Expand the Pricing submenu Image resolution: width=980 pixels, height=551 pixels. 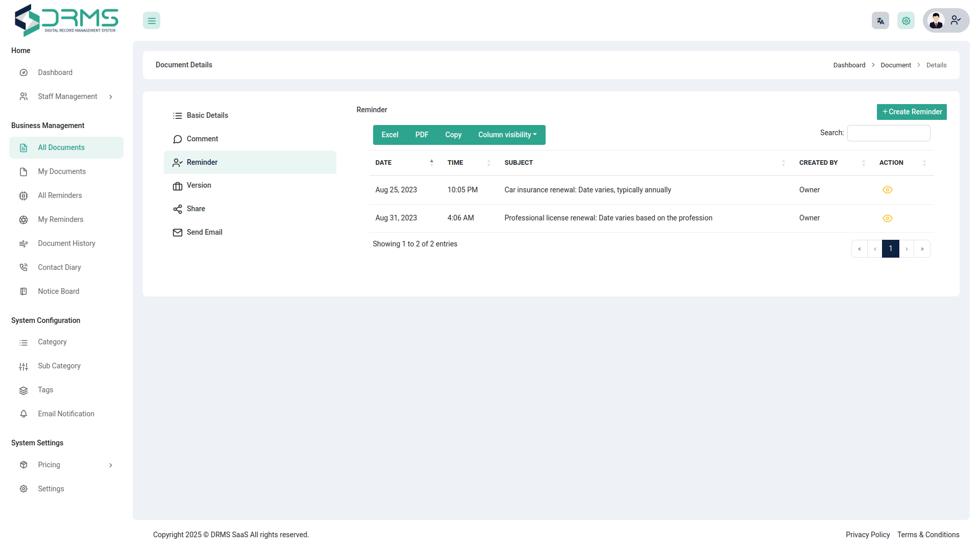111,465
